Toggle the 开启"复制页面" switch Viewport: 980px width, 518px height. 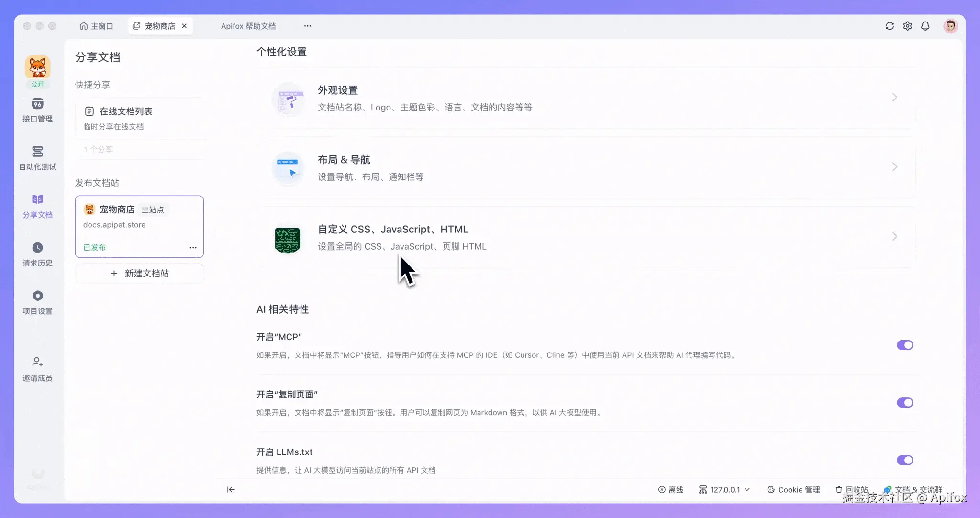tap(905, 402)
